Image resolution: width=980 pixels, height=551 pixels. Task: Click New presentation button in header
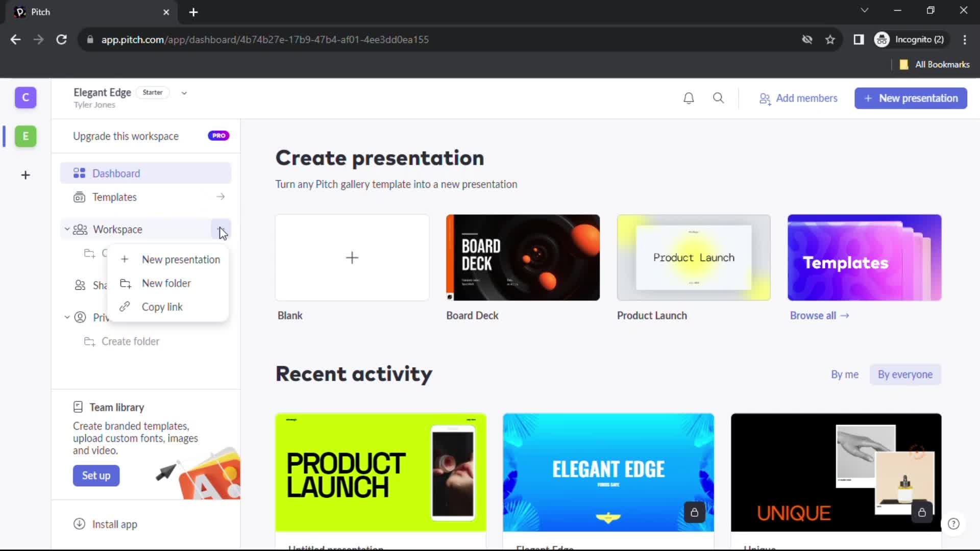[x=911, y=98]
